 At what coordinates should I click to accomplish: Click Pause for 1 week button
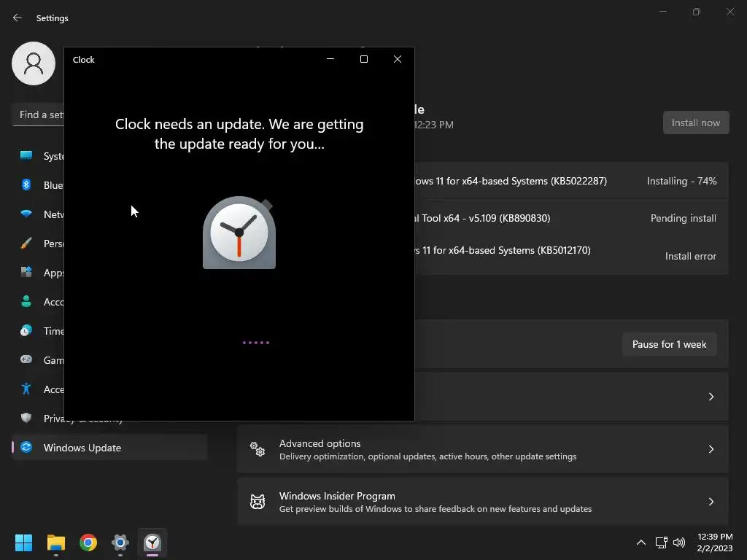669,344
